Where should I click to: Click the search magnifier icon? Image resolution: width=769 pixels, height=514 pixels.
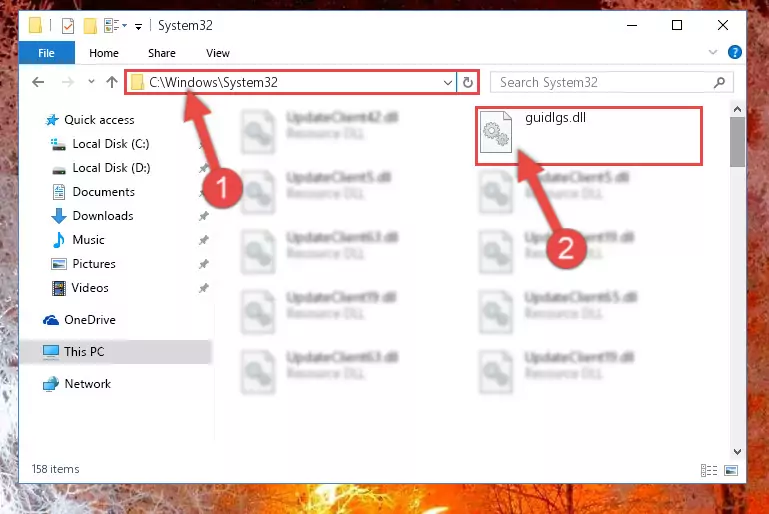tap(719, 82)
